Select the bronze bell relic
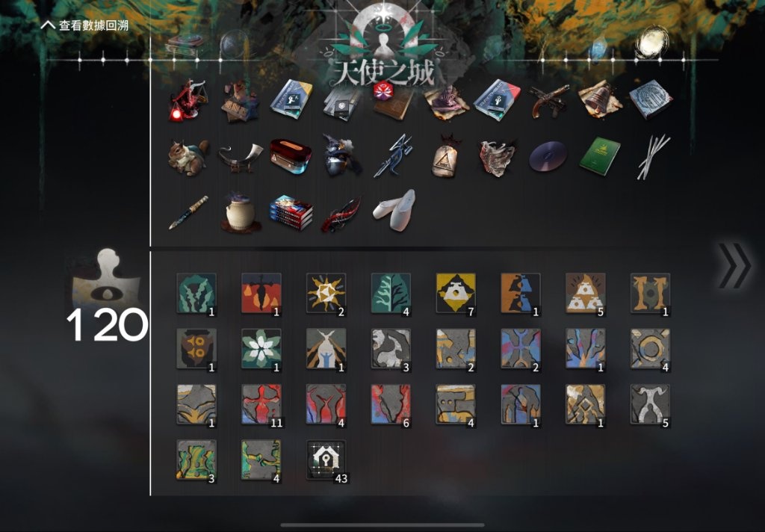The height and width of the screenshot is (532, 765). 600,101
